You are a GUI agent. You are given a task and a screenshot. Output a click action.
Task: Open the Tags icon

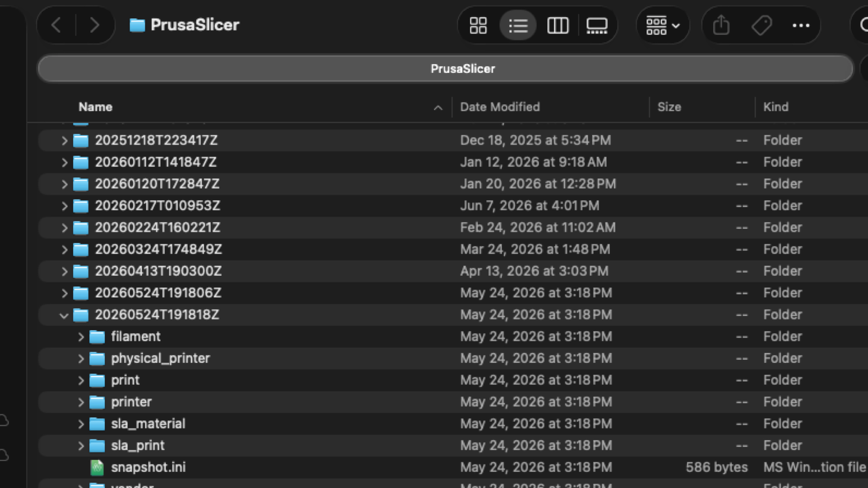click(x=761, y=25)
